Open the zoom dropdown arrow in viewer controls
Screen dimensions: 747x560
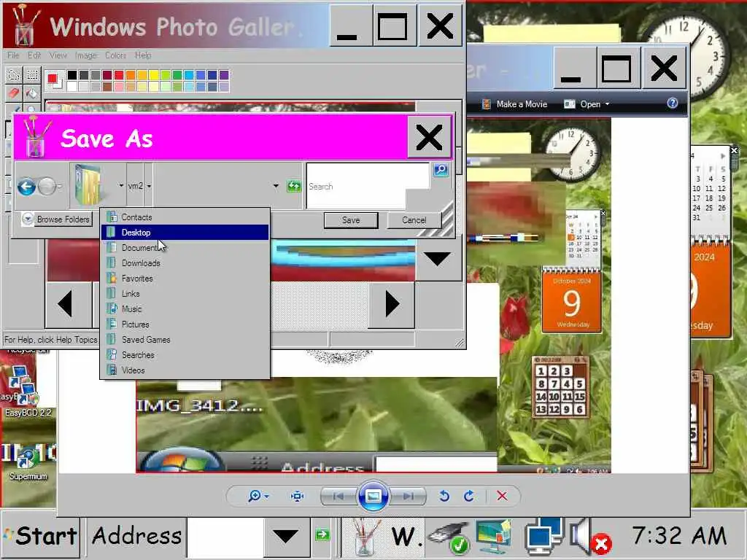click(x=266, y=496)
